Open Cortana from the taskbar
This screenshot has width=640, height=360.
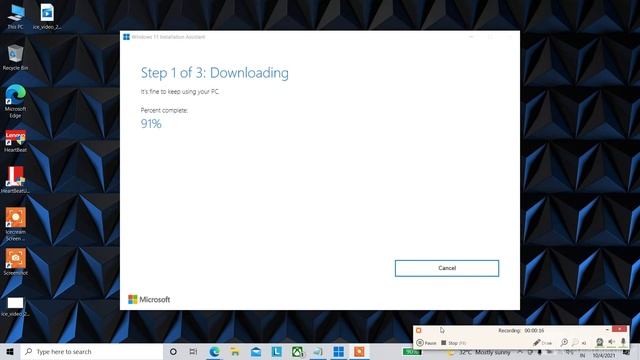coord(173,351)
